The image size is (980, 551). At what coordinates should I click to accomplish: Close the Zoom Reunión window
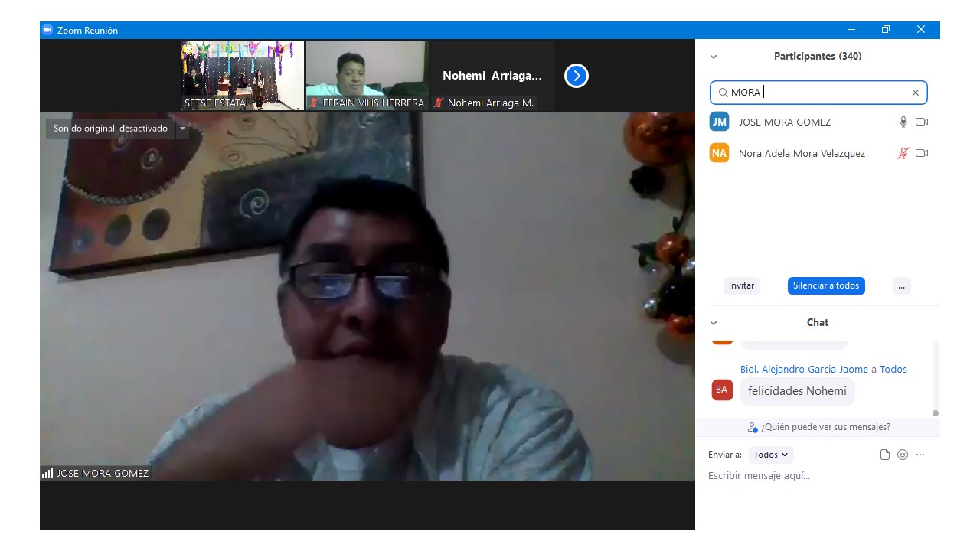tap(921, 30)
